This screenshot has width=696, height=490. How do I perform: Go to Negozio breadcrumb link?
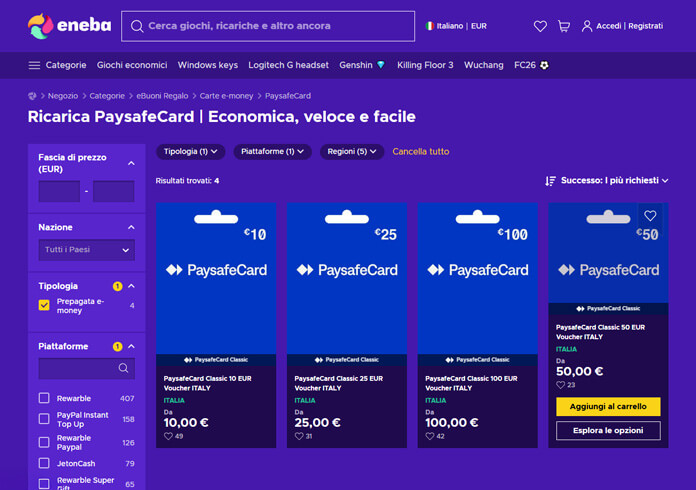point(63,96)
